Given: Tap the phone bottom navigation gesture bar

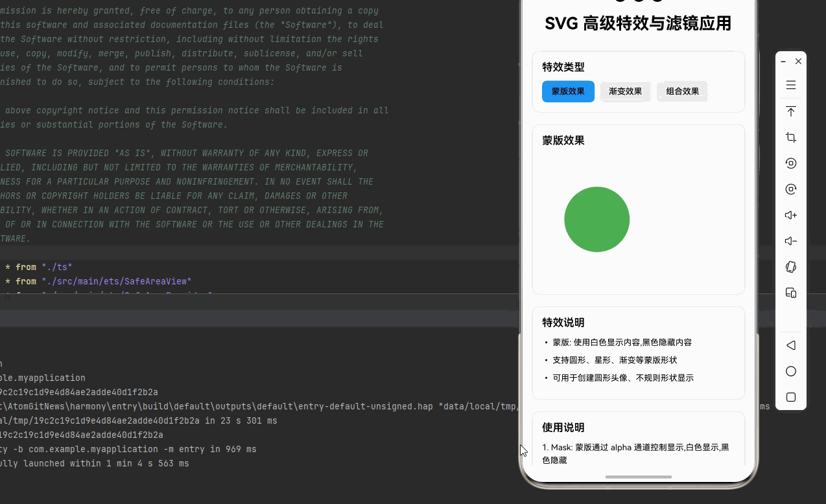Looking at the screenshot, I should tap(638, 477).
